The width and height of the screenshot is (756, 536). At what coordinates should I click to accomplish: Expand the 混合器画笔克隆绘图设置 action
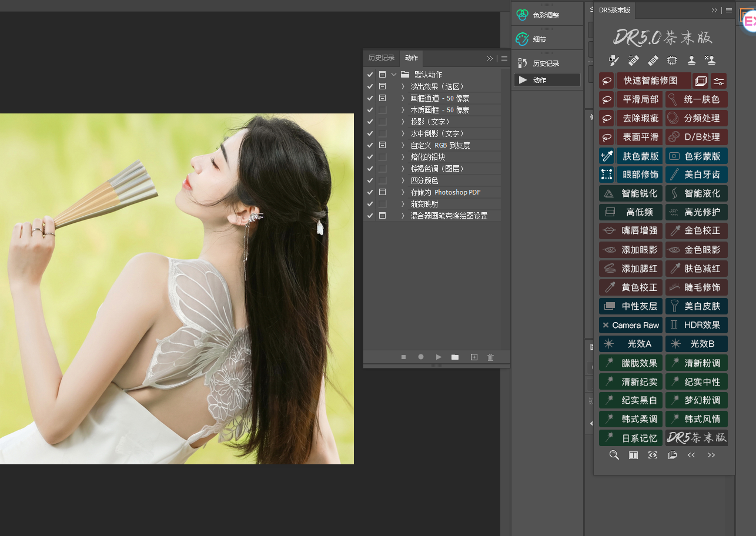[x=403, y=216]
